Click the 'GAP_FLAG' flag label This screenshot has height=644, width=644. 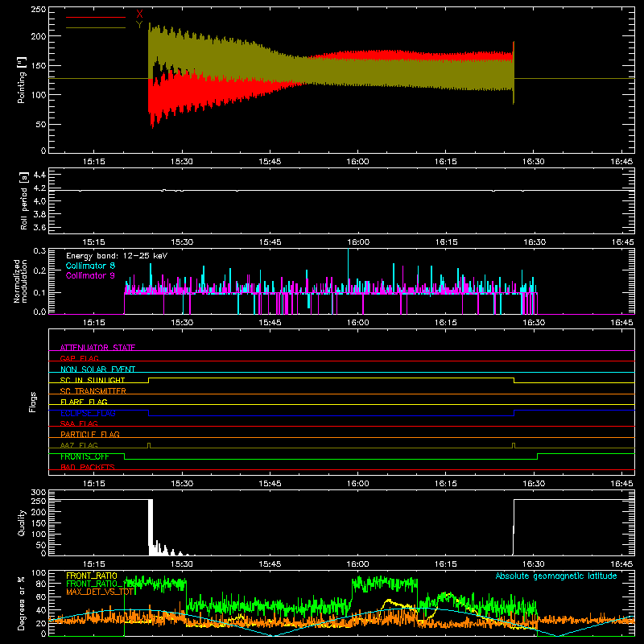click(x=79, y=358)
